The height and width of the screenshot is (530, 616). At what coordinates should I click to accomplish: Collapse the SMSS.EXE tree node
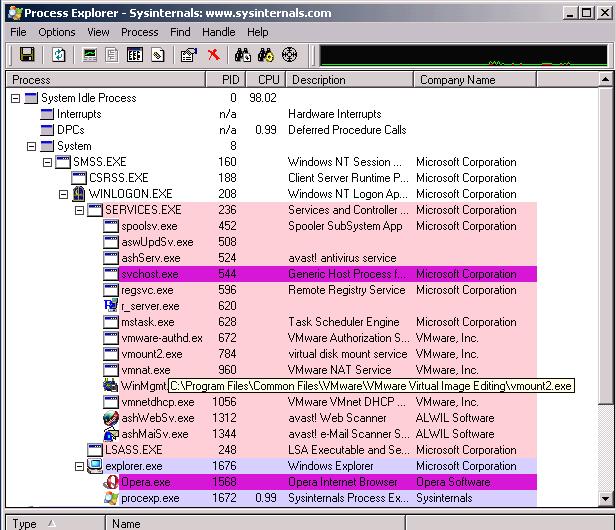coord(48,162)
